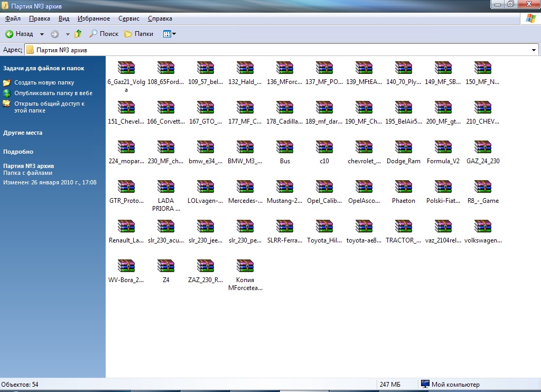541x392 pixels.
Task: Select the LADA PRIORA archive icon
Action: pos(165,186)
